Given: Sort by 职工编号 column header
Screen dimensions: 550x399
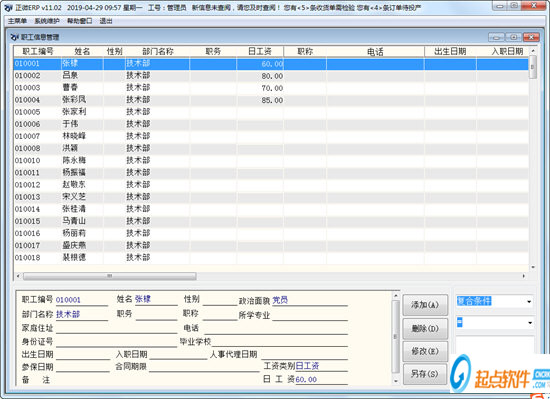Looking at the screenshot, I should (x=38, y=52).
